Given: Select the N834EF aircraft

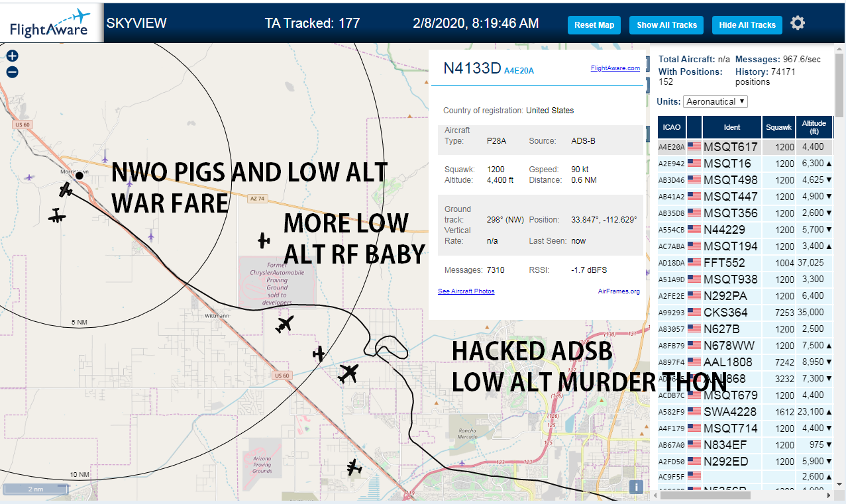Looking at the screenshot, I should click(x=745, y=445).
